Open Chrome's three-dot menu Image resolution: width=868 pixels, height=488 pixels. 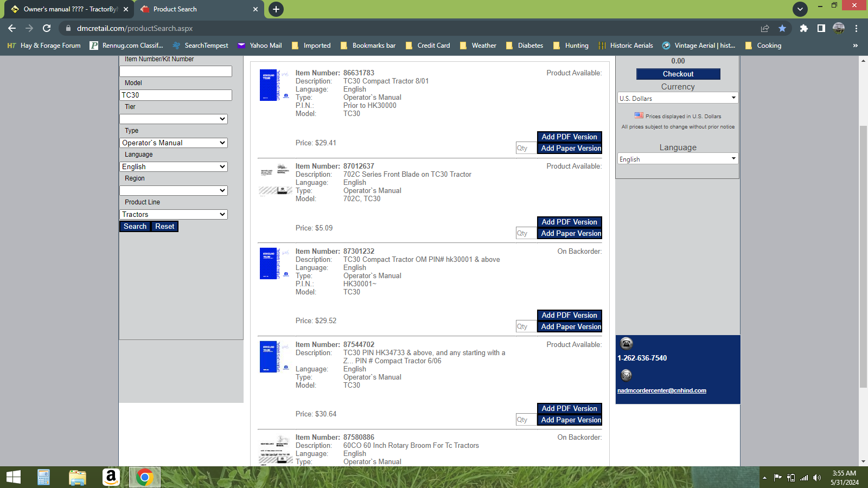click(856, 28)
